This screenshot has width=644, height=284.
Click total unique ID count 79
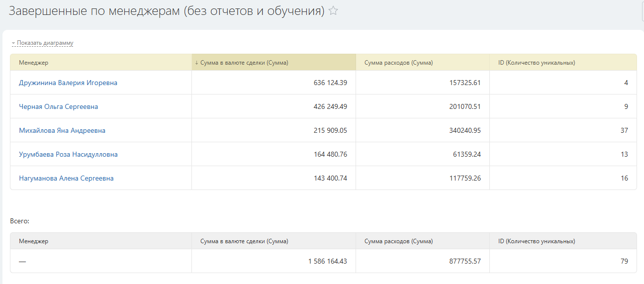[624, 261]
